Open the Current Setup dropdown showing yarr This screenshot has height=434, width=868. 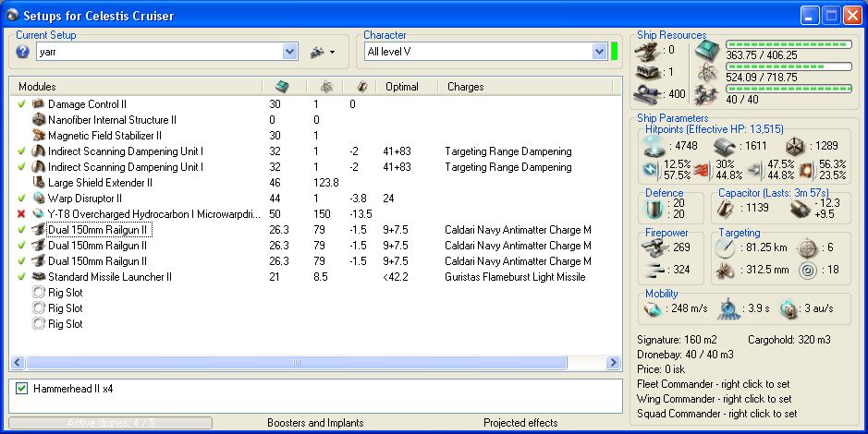pyautogui.click(x=290, y=52)
